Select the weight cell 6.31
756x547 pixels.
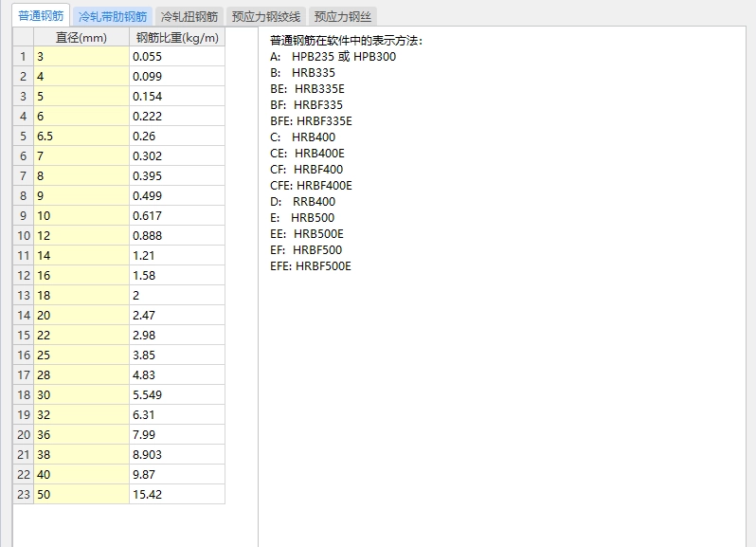click(177, 414)
